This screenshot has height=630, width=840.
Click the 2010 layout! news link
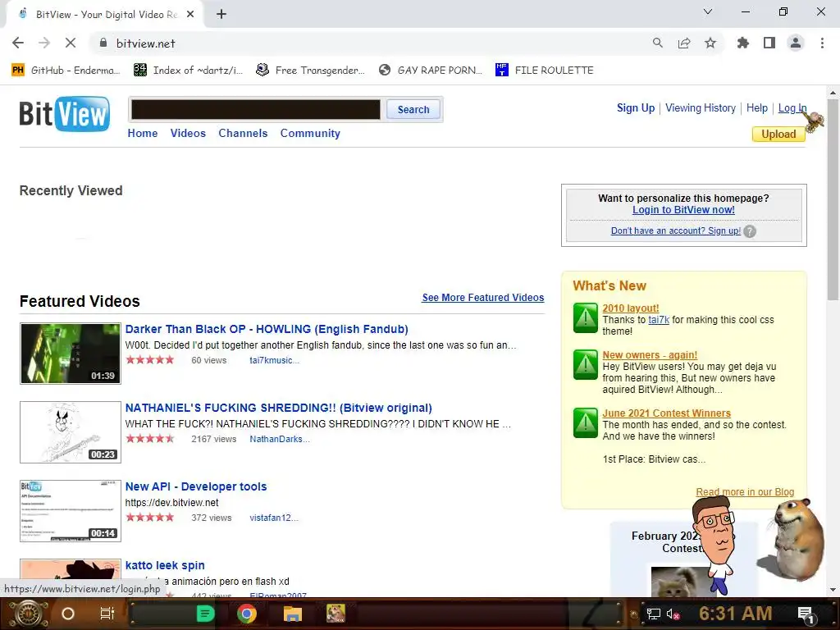631,308
